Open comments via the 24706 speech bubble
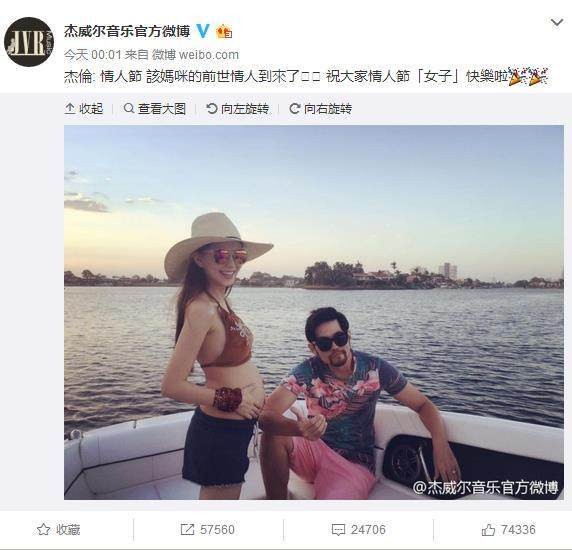 359,530
